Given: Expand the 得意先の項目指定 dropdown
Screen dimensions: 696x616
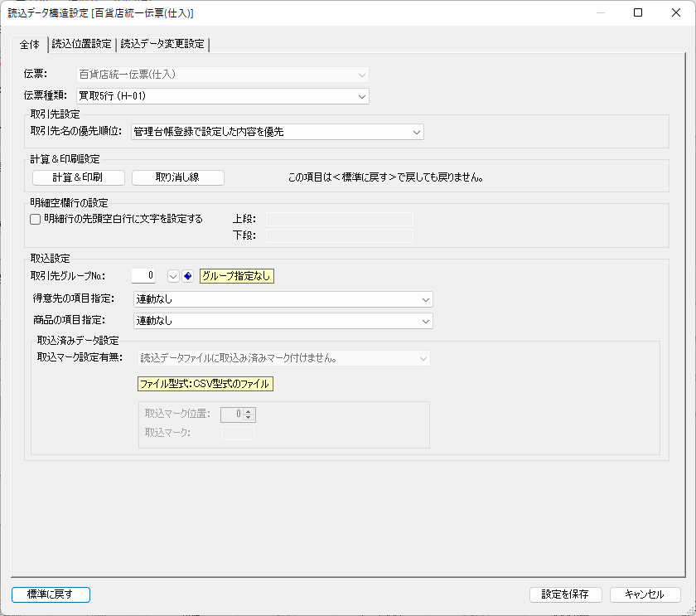Looking at the screenshot, I should click(283, 299).
